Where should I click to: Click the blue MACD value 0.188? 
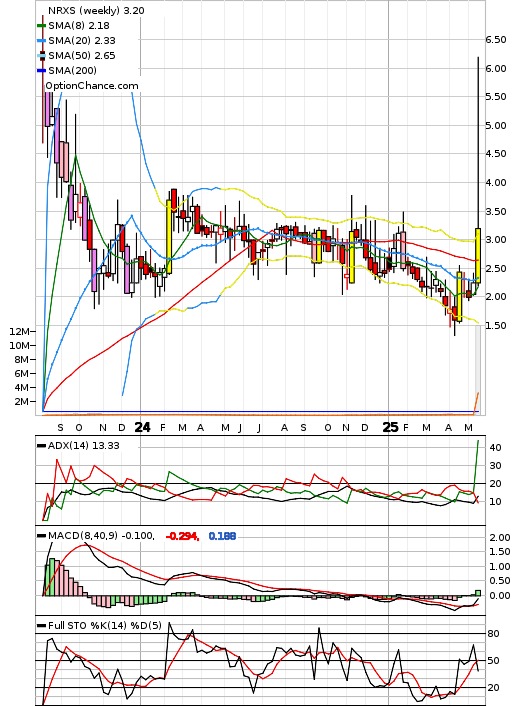pyautogui.click(x=222, y=536)
